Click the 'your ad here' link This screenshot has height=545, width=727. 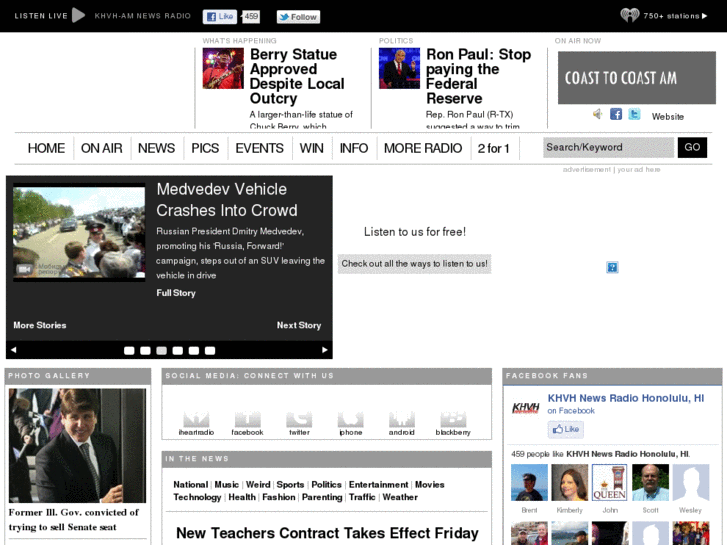pyautogui.click(x=638, y=170)
